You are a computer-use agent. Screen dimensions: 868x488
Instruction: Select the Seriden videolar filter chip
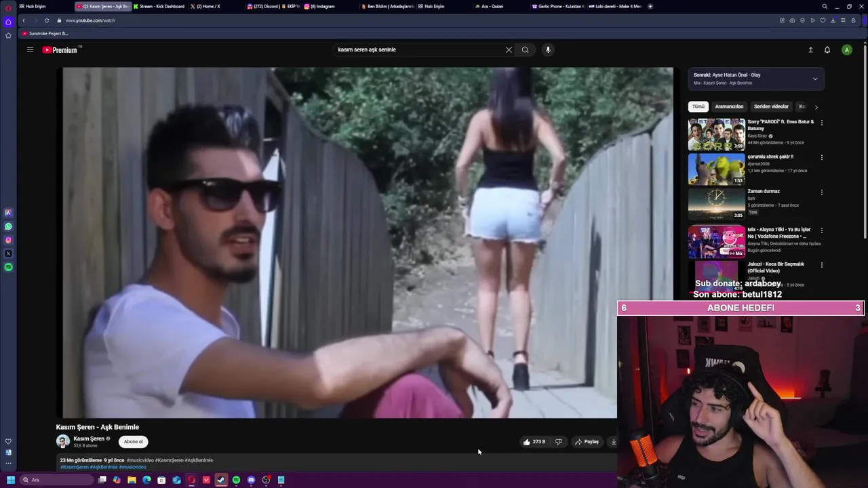click(771, 106)
